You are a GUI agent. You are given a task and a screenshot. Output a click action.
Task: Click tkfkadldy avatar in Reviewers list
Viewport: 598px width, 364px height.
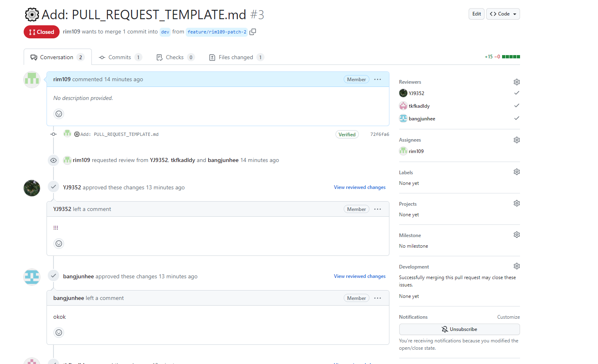(403, 106)
